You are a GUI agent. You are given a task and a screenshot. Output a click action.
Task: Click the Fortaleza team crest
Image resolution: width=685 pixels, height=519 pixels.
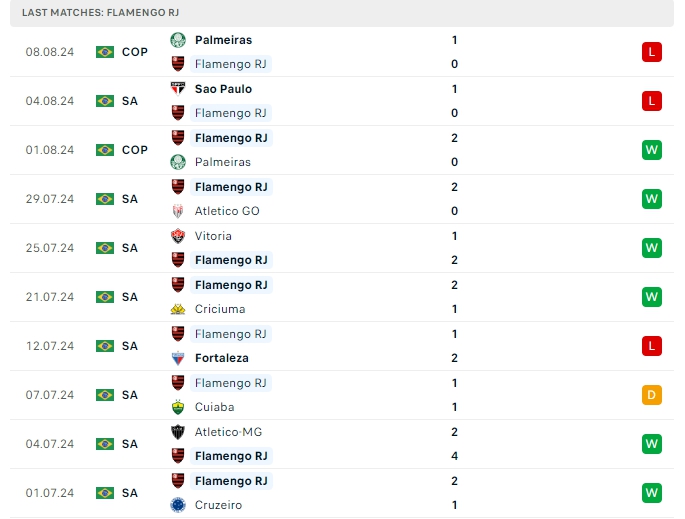point(178,358)
